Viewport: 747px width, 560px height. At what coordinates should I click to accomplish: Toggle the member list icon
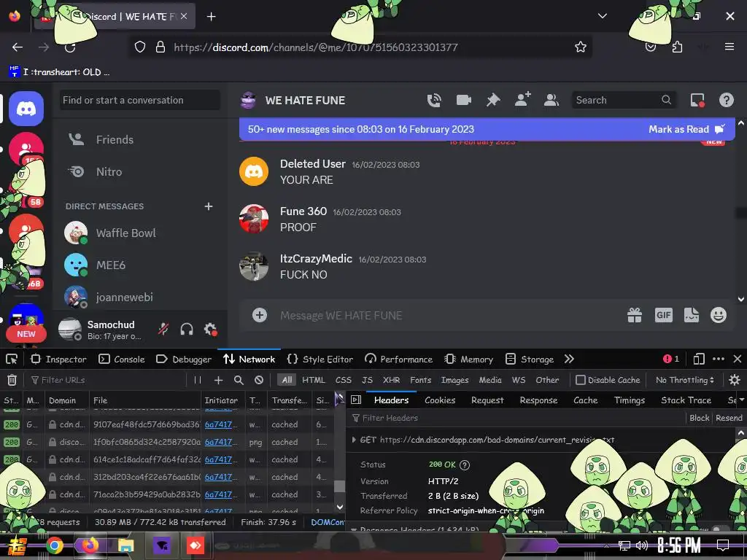[551, 100]
